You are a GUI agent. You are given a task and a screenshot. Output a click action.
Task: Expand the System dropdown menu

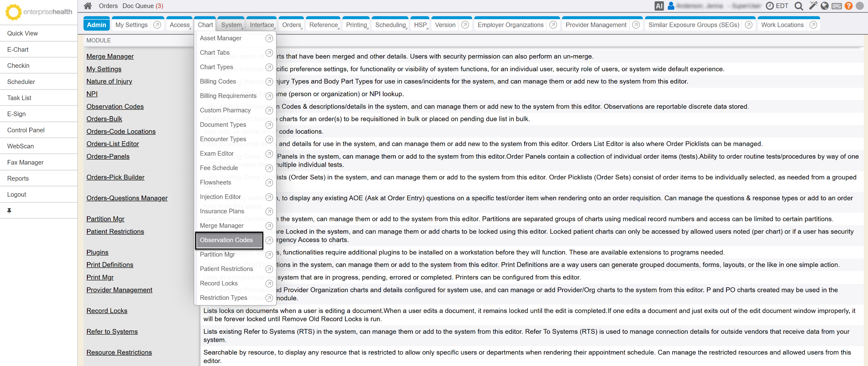tap(231, 25)
